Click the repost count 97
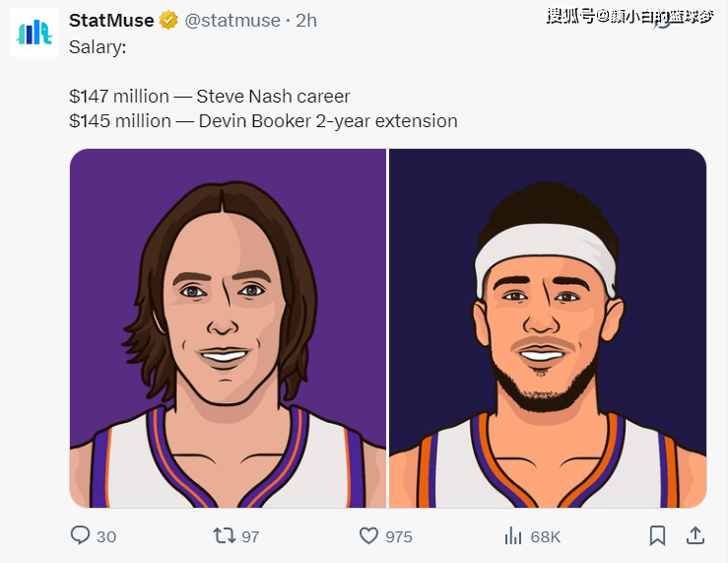Image resolution: width=728 pixels, height=563 pixels. 250,536
